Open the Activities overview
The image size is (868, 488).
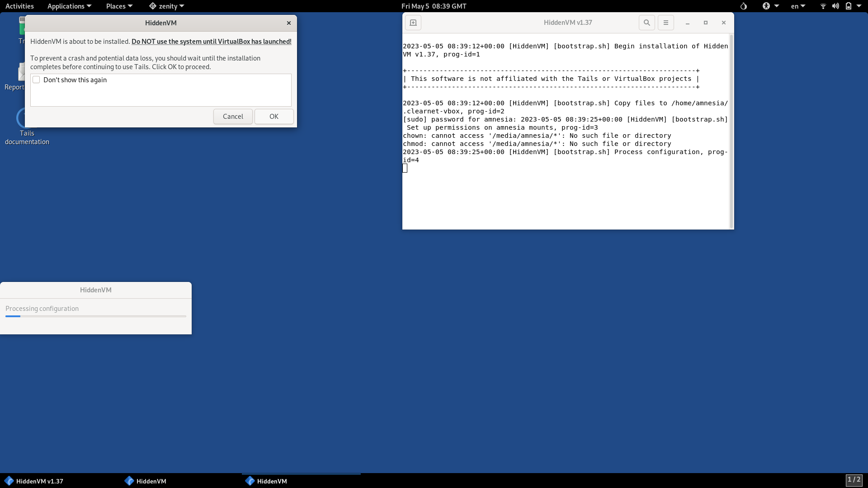pyautogui.click(x=19, y=6)
